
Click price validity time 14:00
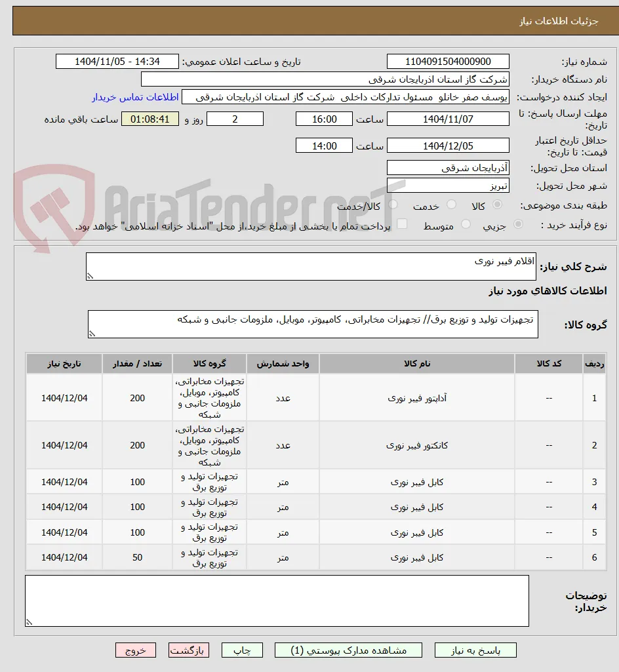point(324,146)
